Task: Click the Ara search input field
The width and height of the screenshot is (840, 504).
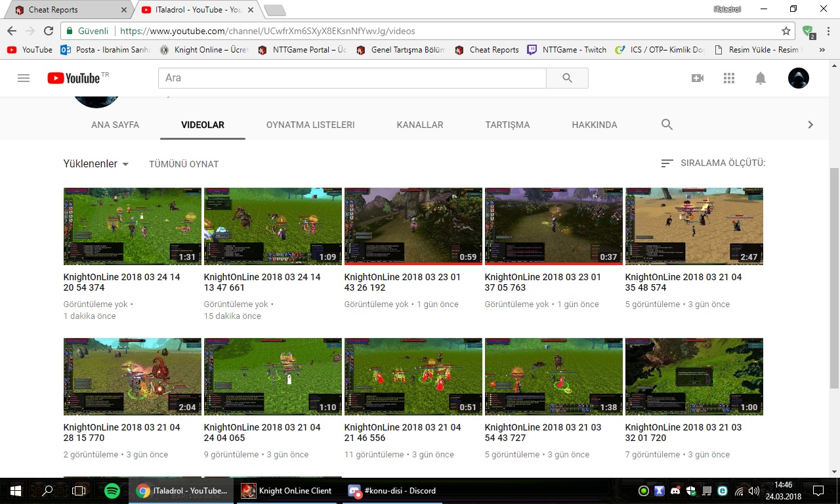Action: point(352,78)
